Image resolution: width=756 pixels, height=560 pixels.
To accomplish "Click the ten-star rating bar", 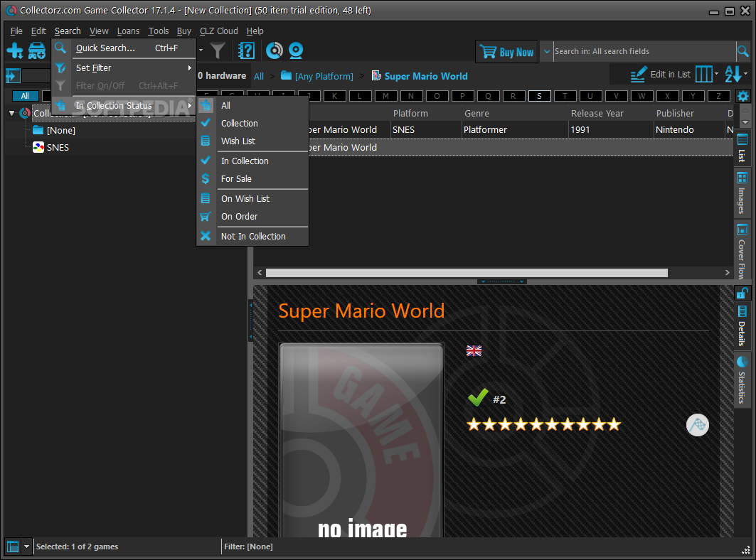I will click(543, 424).
